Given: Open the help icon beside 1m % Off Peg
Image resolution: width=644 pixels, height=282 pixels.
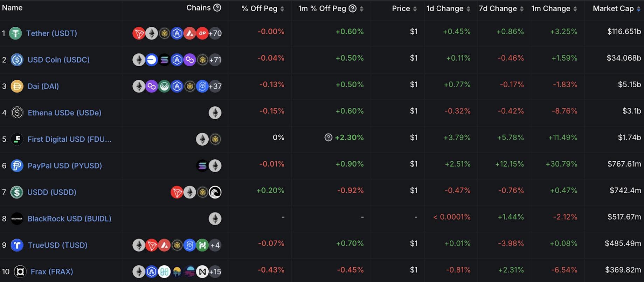Looking at the screenshot, I should pos(353,8).
